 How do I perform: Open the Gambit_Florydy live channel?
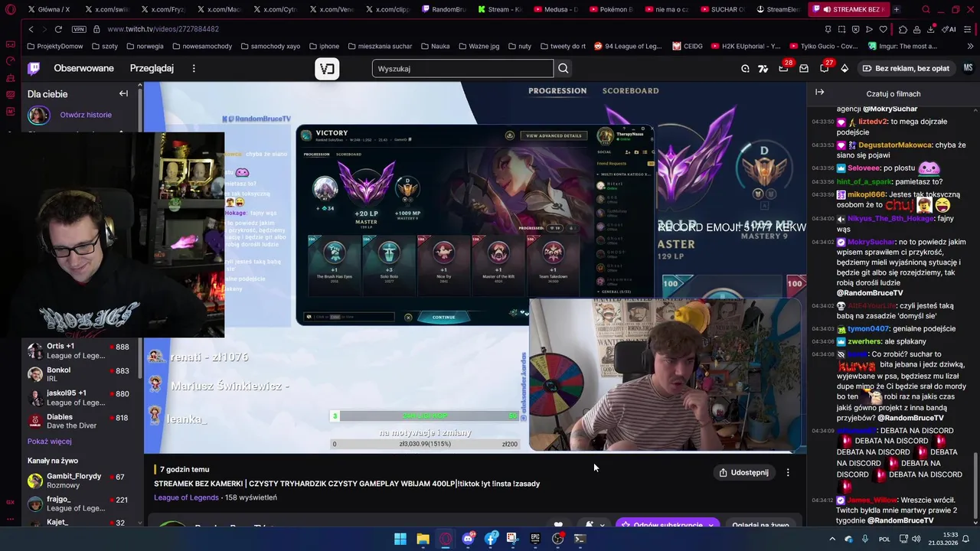pyautogui.click(x=82, y=481)
